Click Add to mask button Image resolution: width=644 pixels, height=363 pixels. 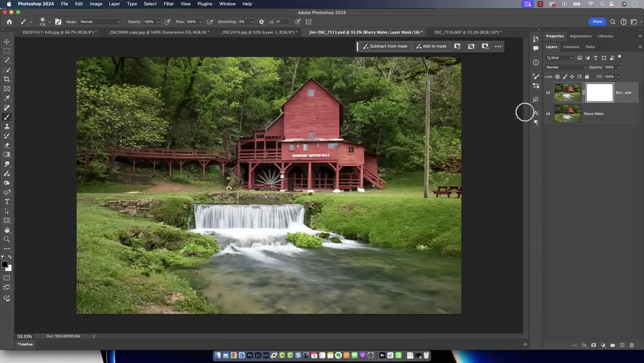coord(431,46)
